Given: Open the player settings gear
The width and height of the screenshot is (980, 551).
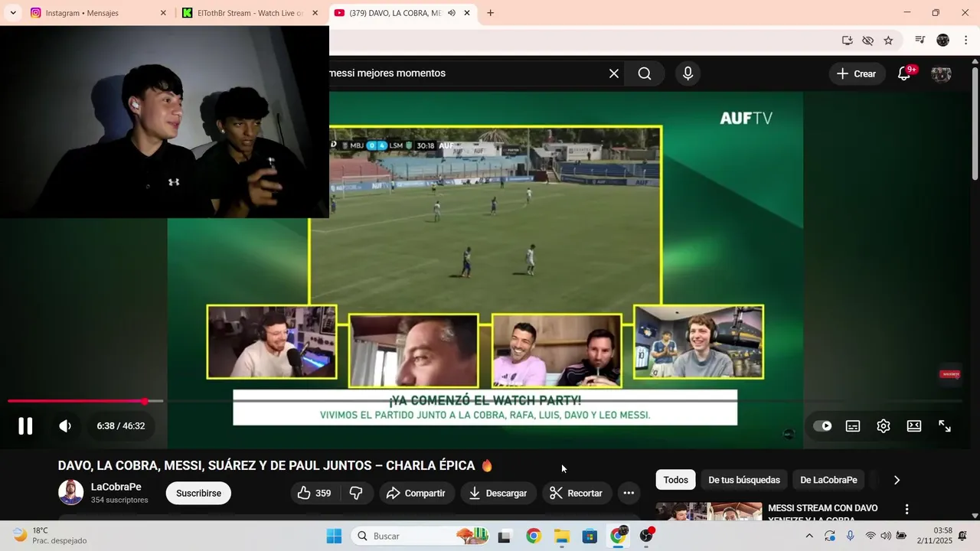Looking at the screenshot, I should click(x=884, y=426).
